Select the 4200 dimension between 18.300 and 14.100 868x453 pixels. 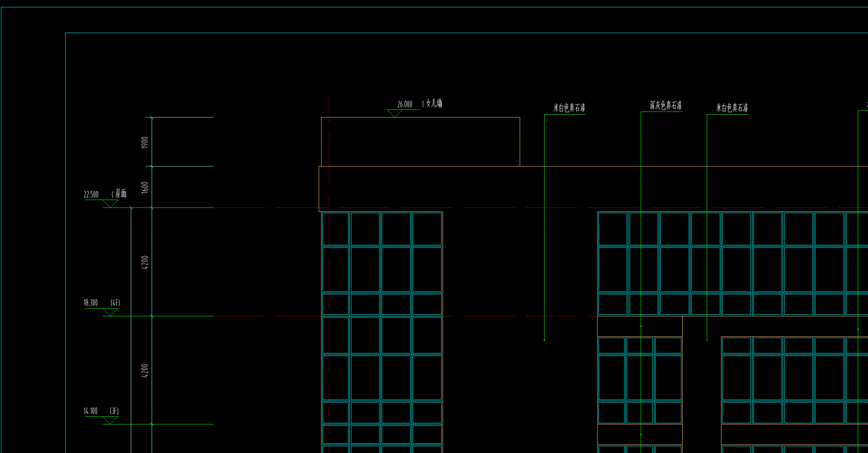pyautogui.click(x=145, y=370)
